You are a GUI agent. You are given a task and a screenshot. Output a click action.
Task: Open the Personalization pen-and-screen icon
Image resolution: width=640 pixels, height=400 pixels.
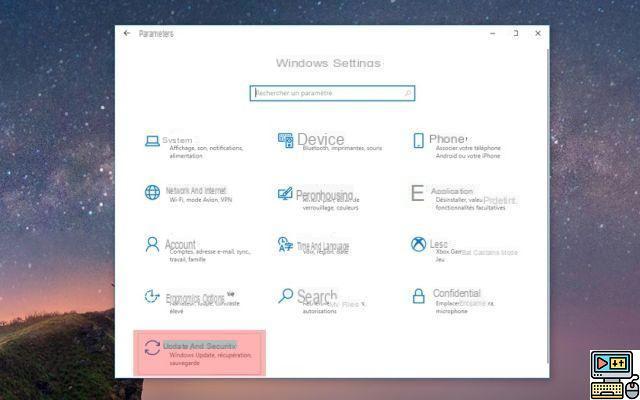tap(285, 193)
